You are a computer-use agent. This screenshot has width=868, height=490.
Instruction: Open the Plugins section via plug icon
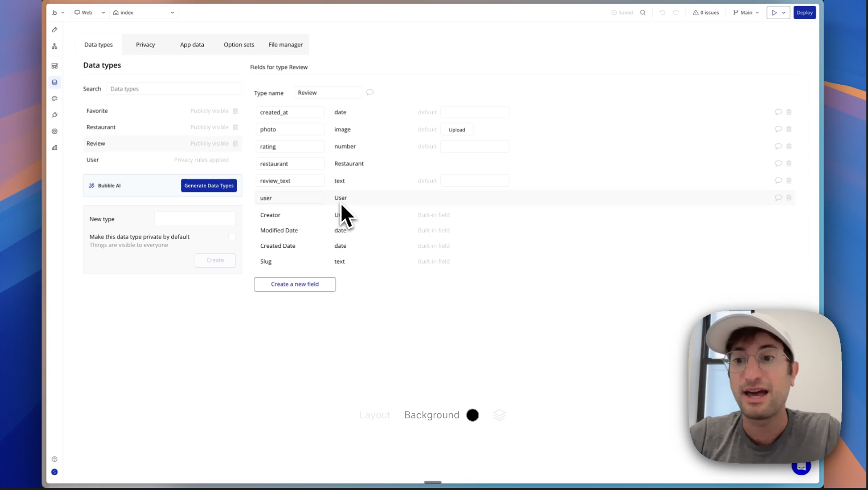point(55,115)
